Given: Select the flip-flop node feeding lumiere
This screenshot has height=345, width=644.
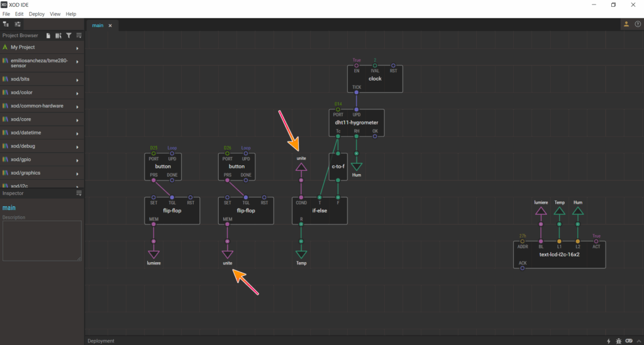Looking at the screenshot, I should [172, 211].
